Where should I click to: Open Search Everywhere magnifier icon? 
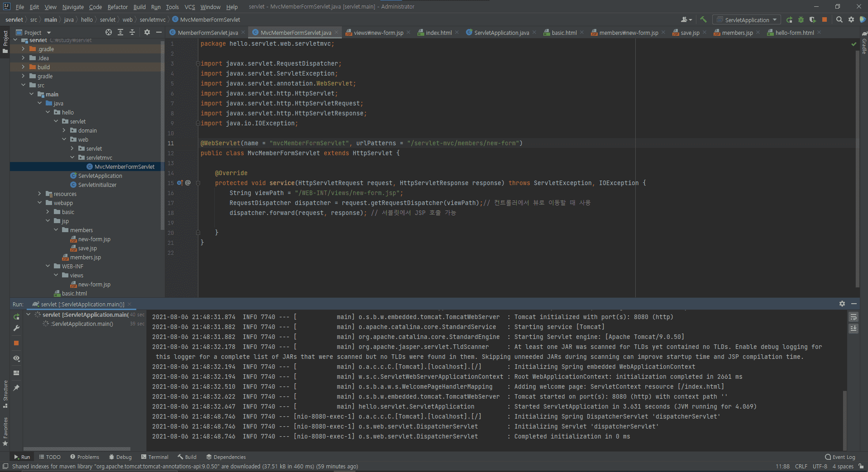839,19
